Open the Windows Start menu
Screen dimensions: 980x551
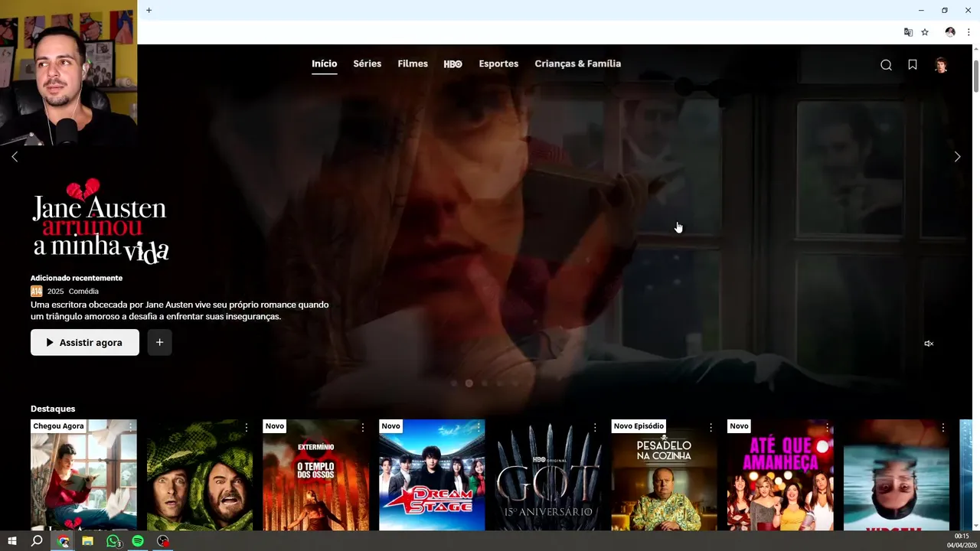click(12, 541)
